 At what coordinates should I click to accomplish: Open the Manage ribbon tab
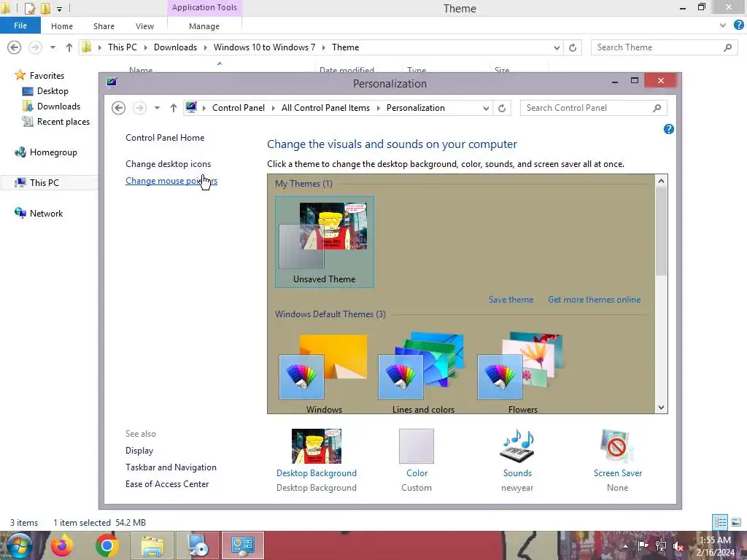pos(204,26)
